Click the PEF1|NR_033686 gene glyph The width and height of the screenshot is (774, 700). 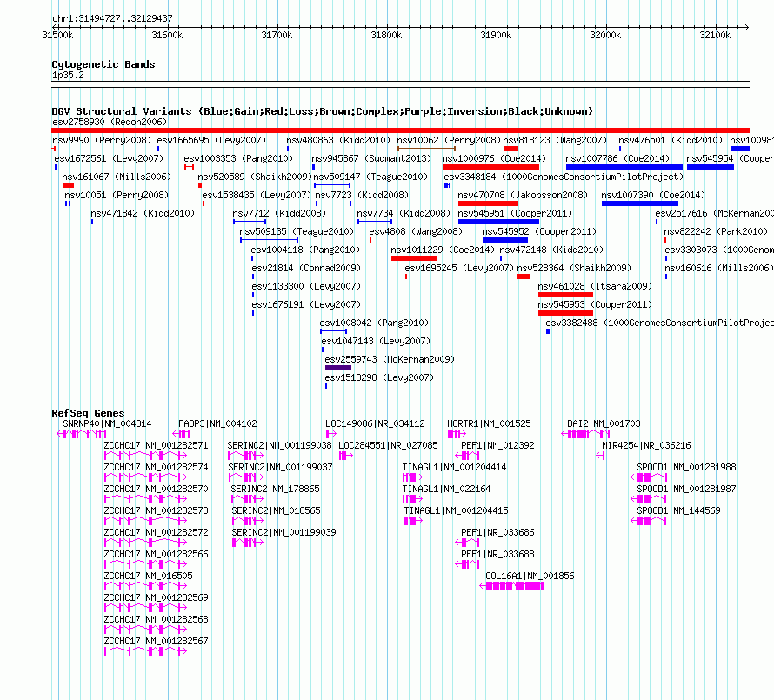pos(467,543)
